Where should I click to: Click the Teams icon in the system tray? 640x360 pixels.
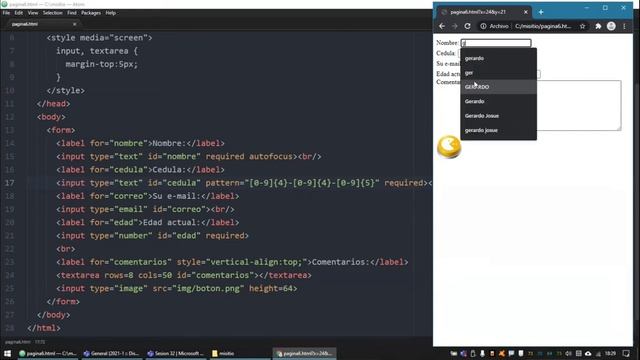463,353
